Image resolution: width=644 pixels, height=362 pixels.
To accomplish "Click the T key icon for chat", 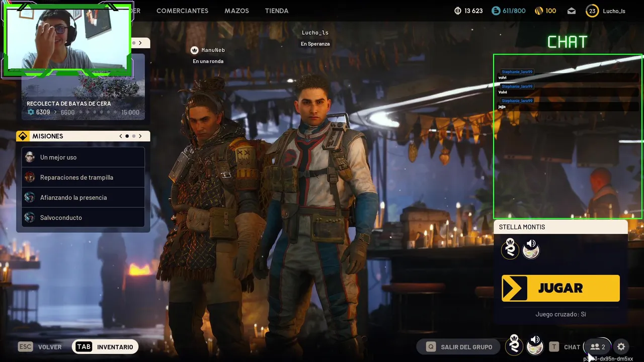I will coord(554,347).
